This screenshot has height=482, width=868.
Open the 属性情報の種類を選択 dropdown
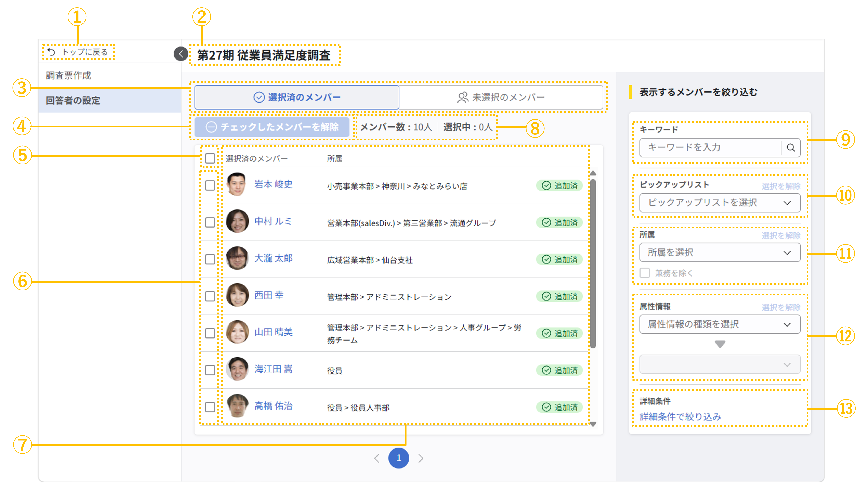pos(720,325)
